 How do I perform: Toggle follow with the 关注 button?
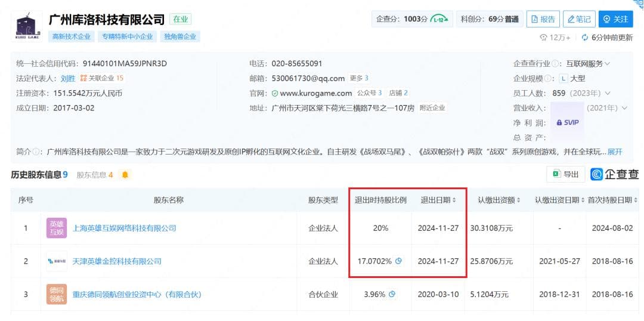(x=615, y=19)
